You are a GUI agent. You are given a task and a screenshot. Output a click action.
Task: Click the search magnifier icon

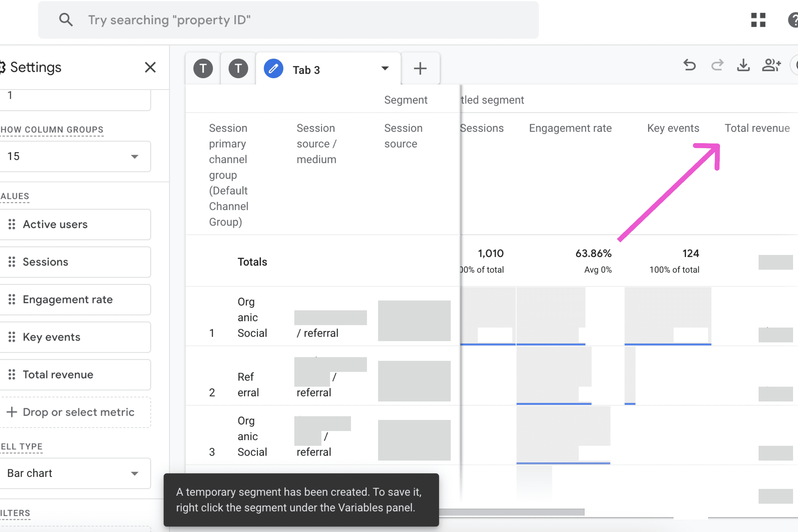[66, 20]
